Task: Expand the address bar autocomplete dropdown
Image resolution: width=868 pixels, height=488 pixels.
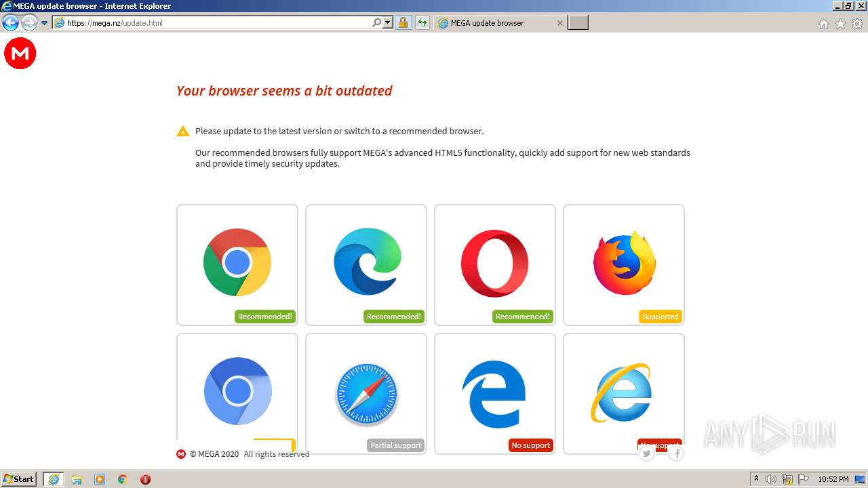Action: click(x=388, y=23)
